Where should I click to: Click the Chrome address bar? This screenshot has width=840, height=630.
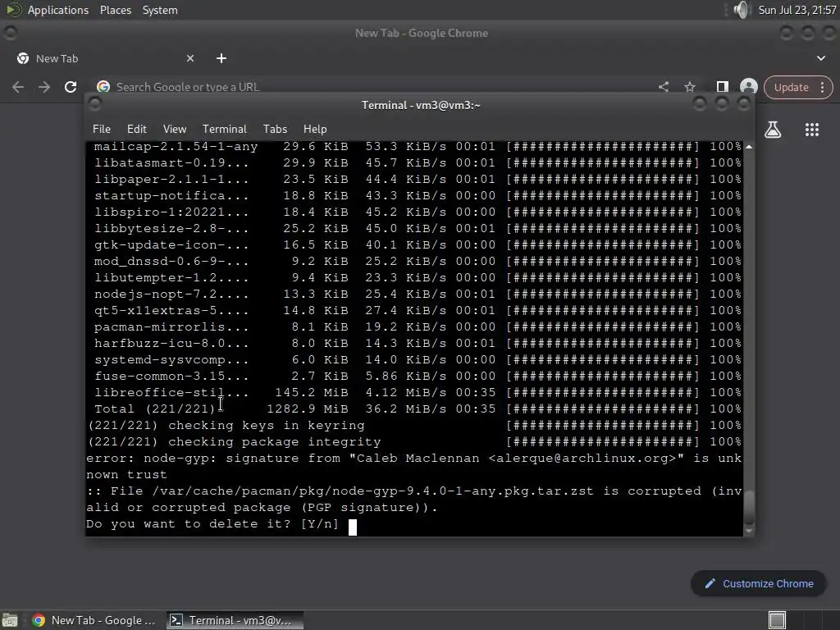pos(375,87)
